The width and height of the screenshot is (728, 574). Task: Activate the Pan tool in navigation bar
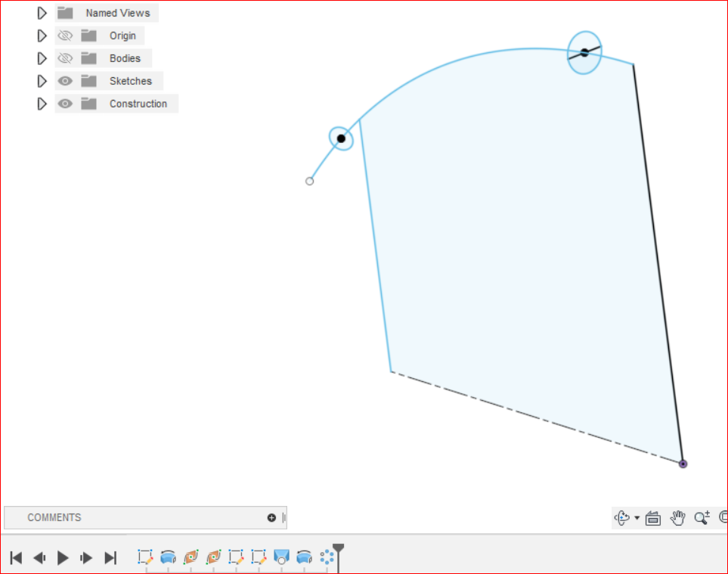coord(677,518)
